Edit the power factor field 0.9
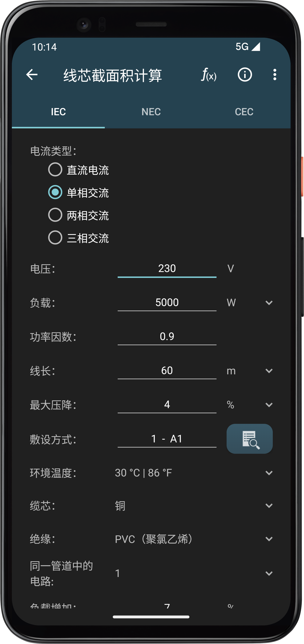Image resolution: width=304 pixels, height=644 pixels. click(x=167, y=337)
